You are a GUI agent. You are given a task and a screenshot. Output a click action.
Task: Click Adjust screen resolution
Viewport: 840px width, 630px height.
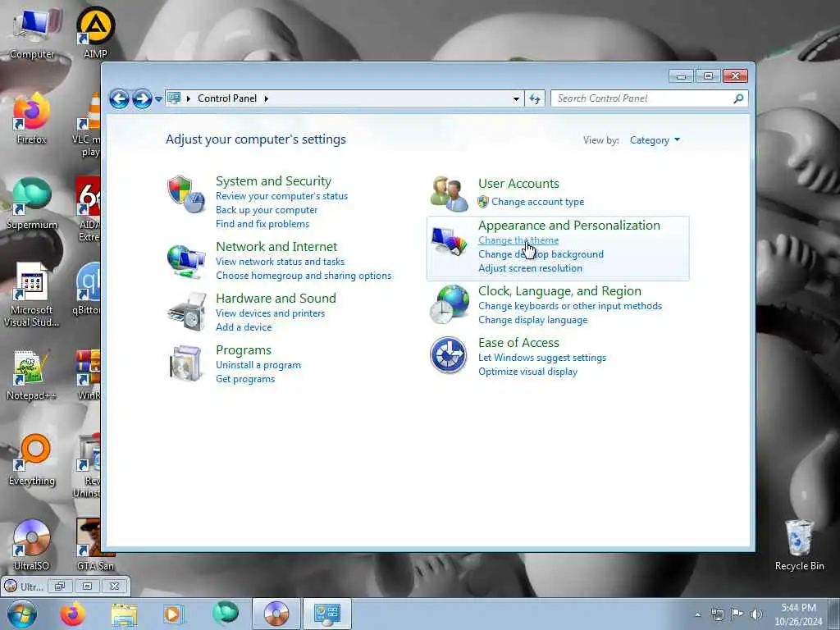click(530, 268)
